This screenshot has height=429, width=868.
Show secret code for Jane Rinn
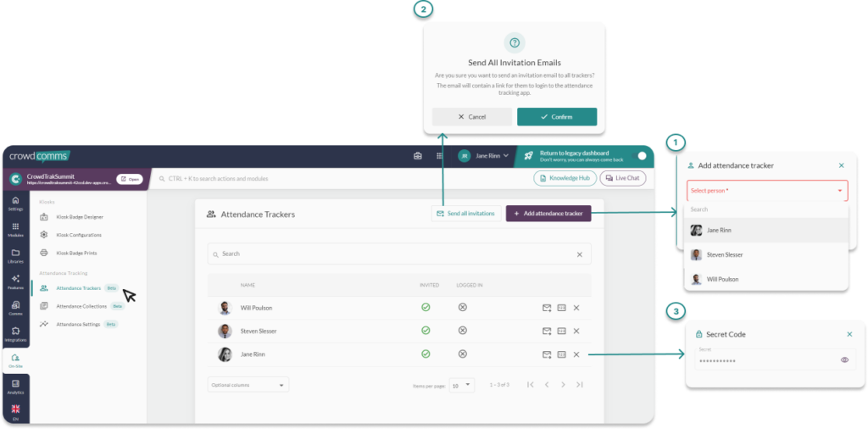coord(561,354)
